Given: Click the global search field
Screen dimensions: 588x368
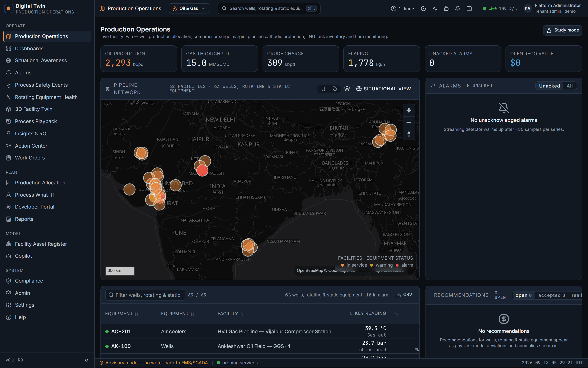Looking at the screenshot, I should (x=269, y=9).
